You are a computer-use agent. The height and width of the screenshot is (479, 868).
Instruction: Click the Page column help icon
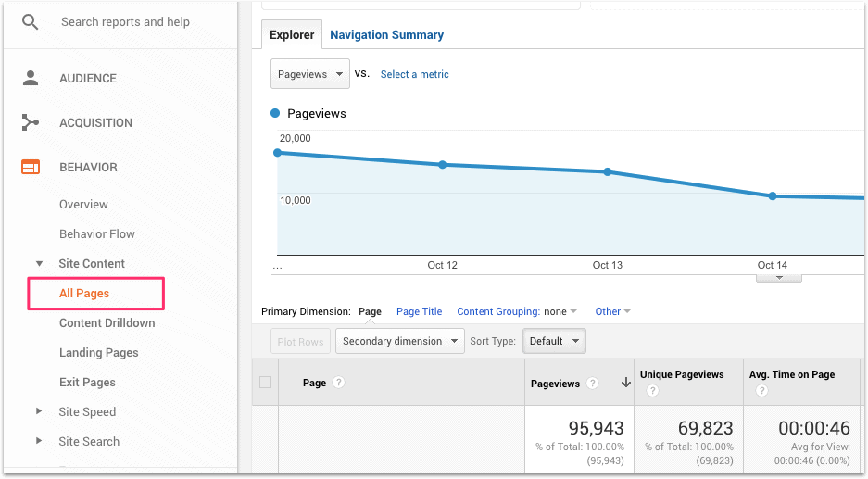(339, 382)
